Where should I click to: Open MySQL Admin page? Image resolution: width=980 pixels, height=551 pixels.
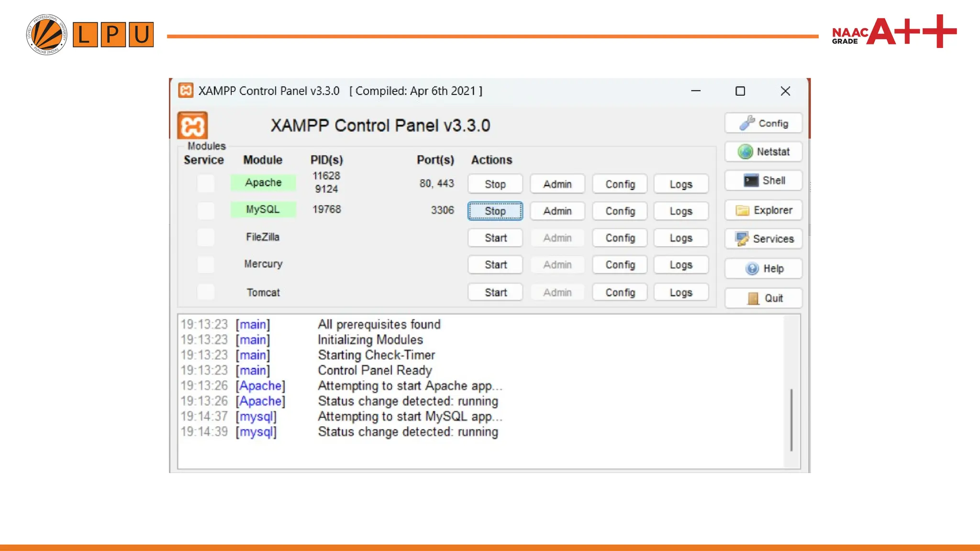tap(557, 211)
